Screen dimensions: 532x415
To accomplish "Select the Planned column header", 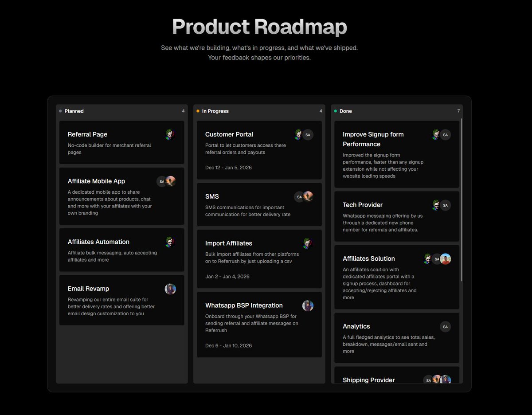I will [122, 111].
